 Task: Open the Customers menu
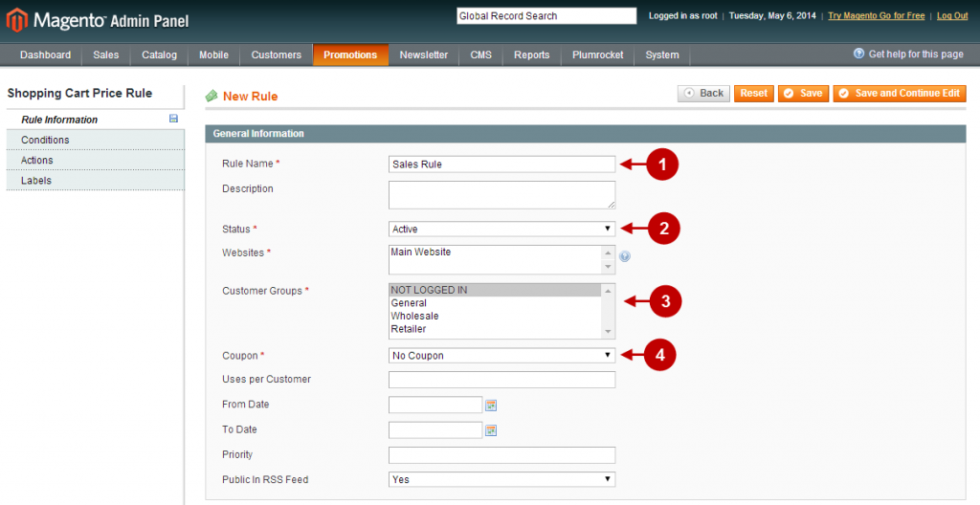[277, 55]
